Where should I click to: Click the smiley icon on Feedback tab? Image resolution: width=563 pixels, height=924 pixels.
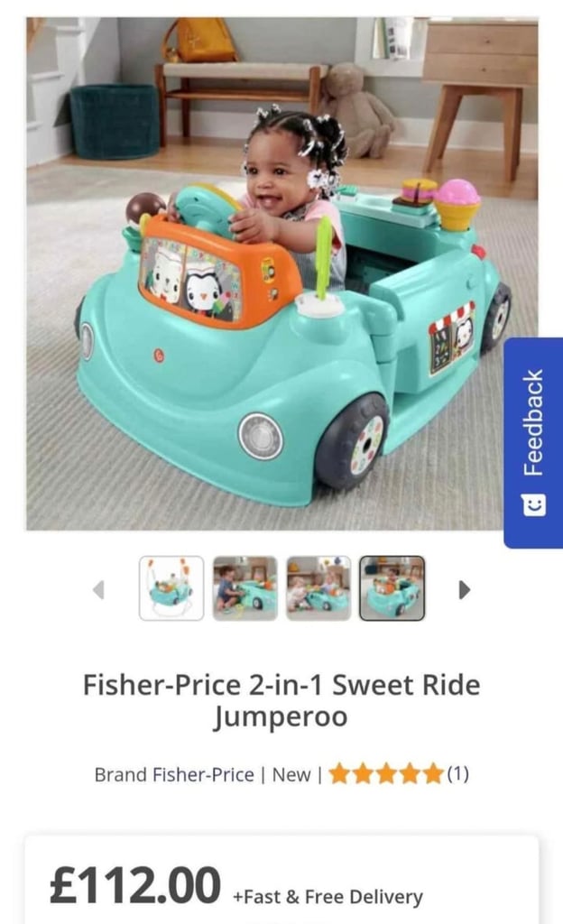[533, 504]
